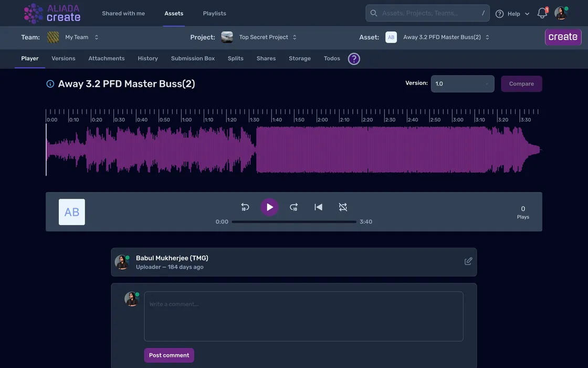
Task: Jump to track start icon
Action: pyautogui.click(x=318, y=207)
